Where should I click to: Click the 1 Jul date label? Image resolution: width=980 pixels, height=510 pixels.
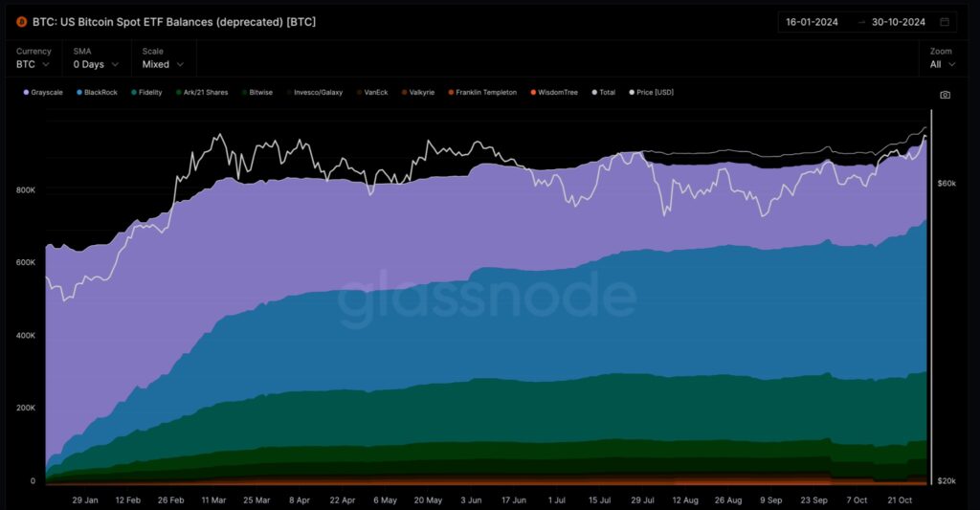tap(556, 500)
